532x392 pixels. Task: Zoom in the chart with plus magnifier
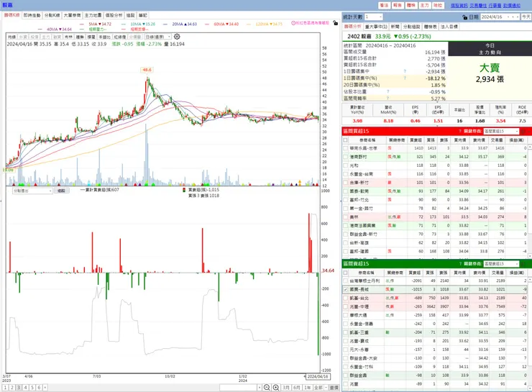tap(276, 387)
